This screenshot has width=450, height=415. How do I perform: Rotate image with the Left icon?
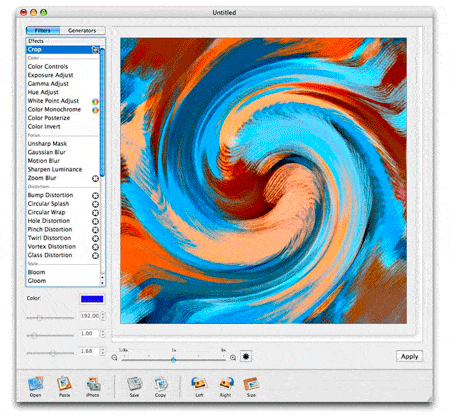point(199,384)
